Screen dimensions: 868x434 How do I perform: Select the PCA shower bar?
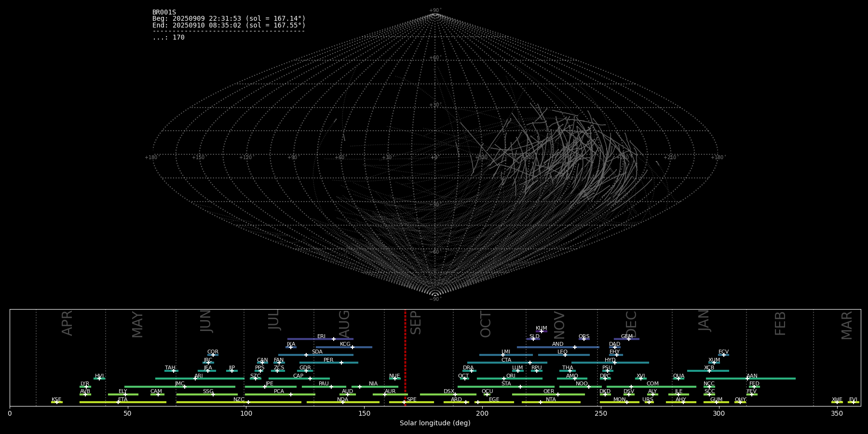coord(280,394)
